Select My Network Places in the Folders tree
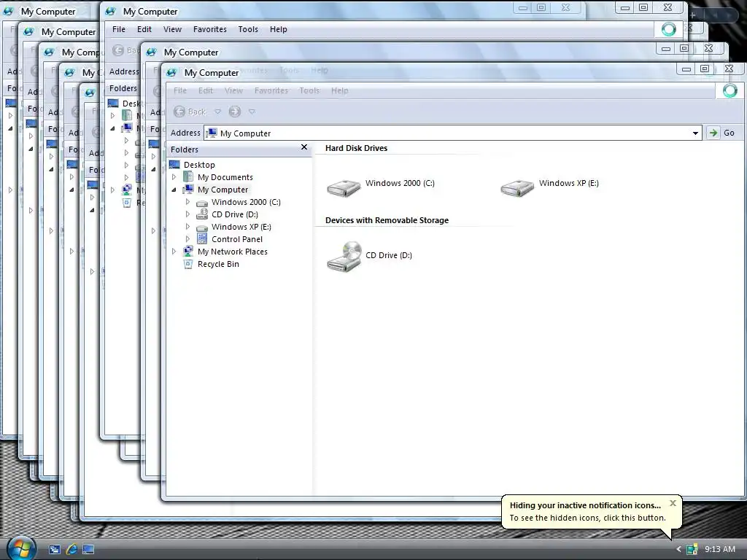Viewport: 747px width, 560px height. (x=233, y=252)
